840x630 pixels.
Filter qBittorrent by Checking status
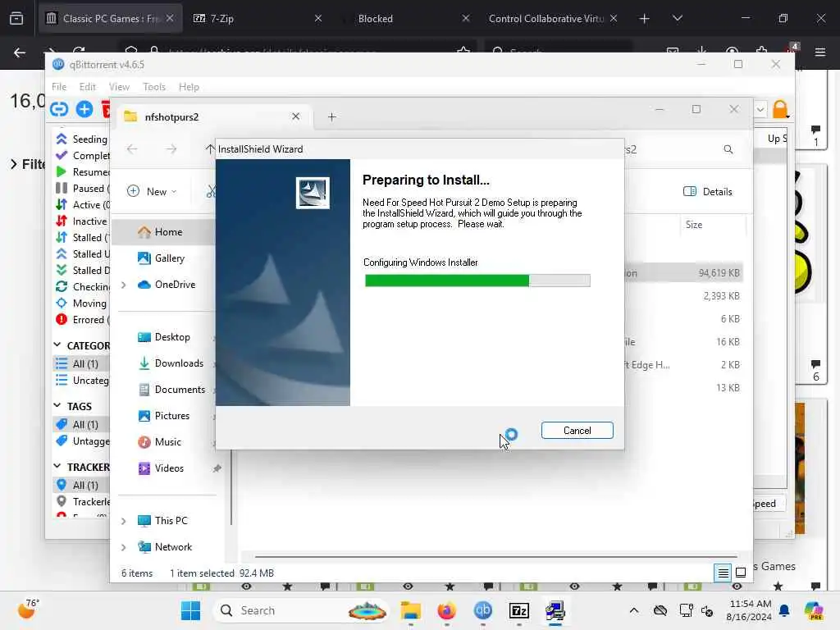point(82,287)
